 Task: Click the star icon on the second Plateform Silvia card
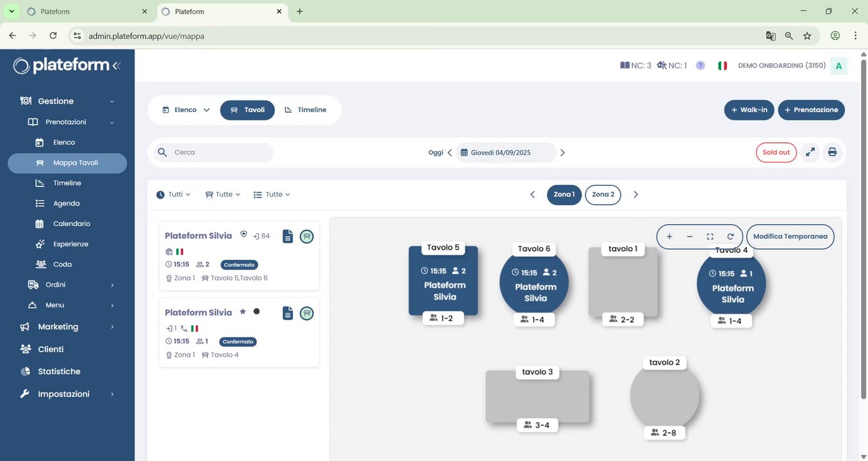click(243, 312)
